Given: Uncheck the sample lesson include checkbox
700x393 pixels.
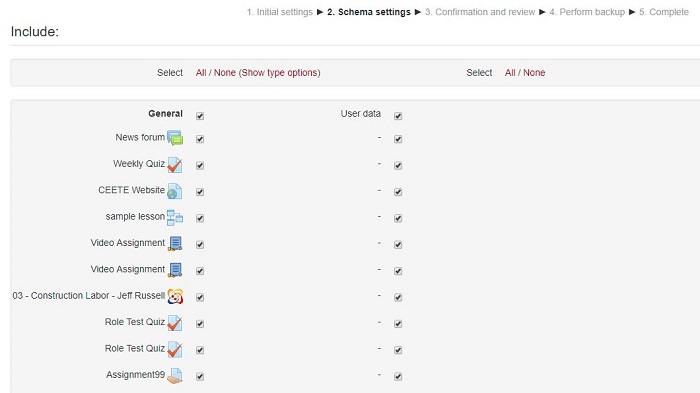Looking at the screenshot, I should click(x=200, y=218).
